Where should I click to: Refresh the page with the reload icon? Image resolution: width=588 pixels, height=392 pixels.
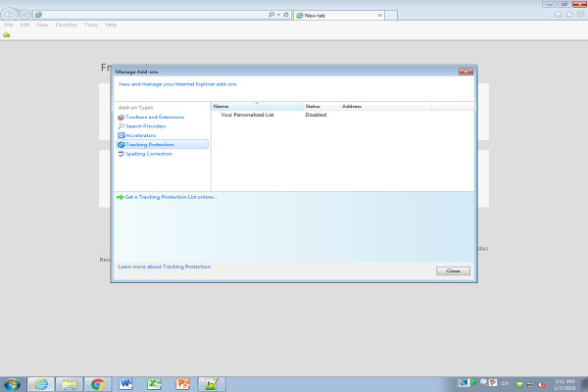[x=286, y=15]
